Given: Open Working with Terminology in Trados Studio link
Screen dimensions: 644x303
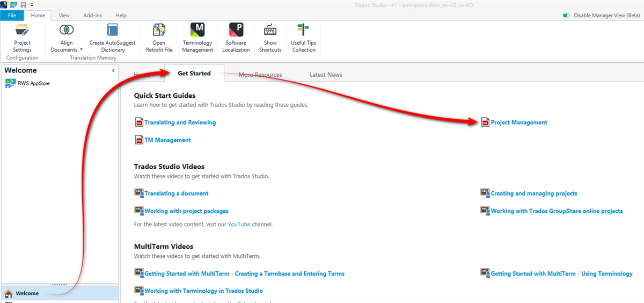Looking at the screenshot, I should click(x=204, y=291).
